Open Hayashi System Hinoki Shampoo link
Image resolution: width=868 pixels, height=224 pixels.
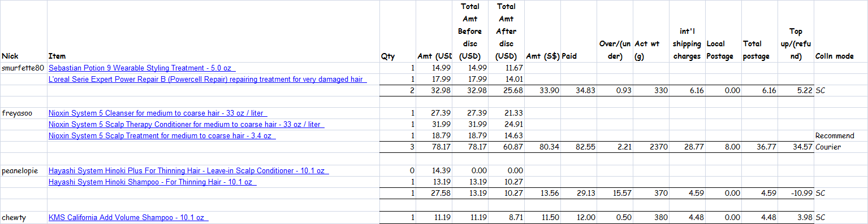153,182
